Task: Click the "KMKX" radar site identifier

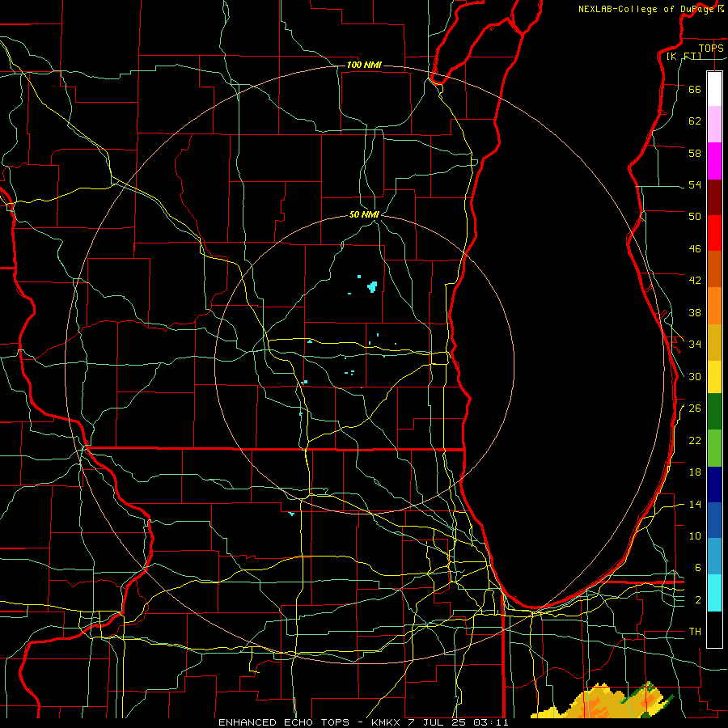Action: [385, 722]
